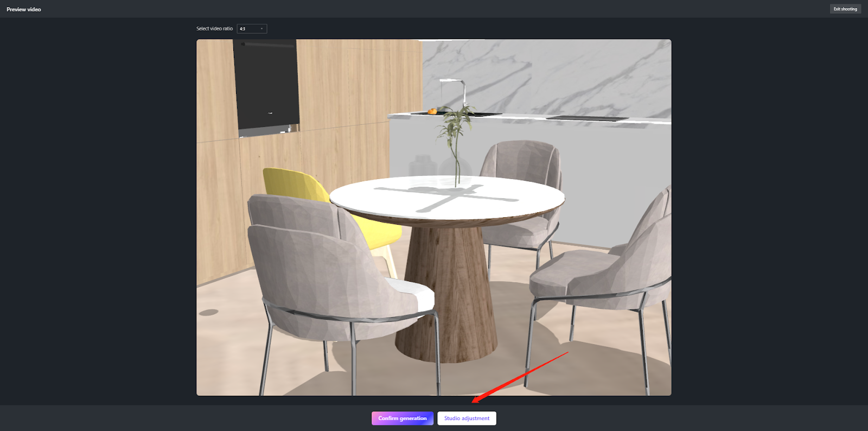Click the 'Select video ratio' label

[214, 29]
